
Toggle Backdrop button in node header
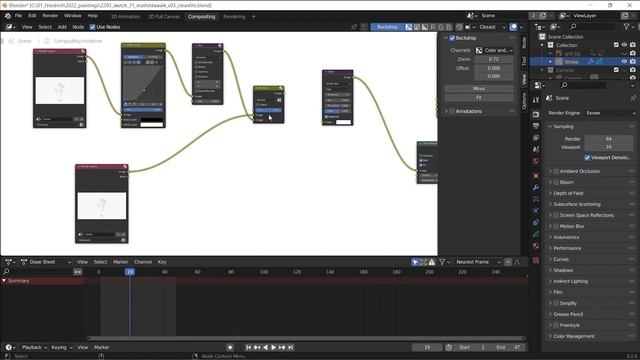tap(387, 27)
